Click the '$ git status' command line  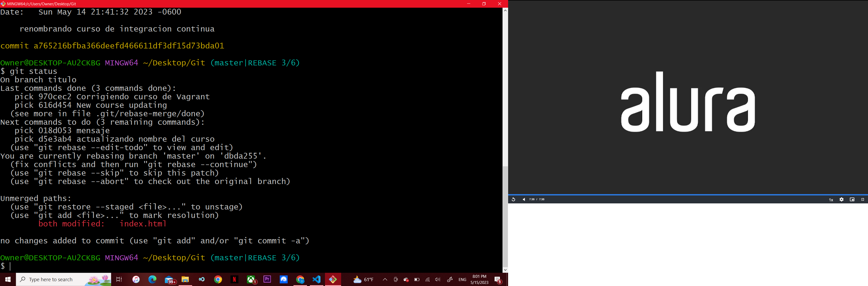pos(29,71)
